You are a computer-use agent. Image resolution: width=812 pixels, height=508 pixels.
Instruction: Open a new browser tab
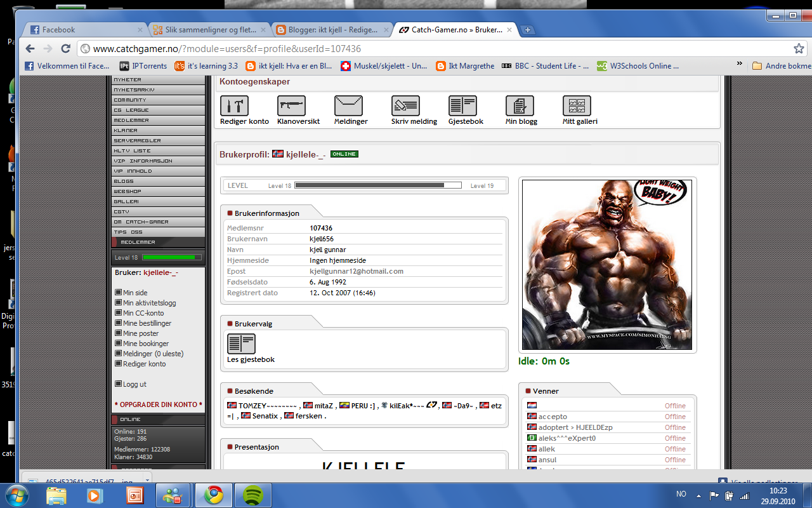tap(528, 30)
